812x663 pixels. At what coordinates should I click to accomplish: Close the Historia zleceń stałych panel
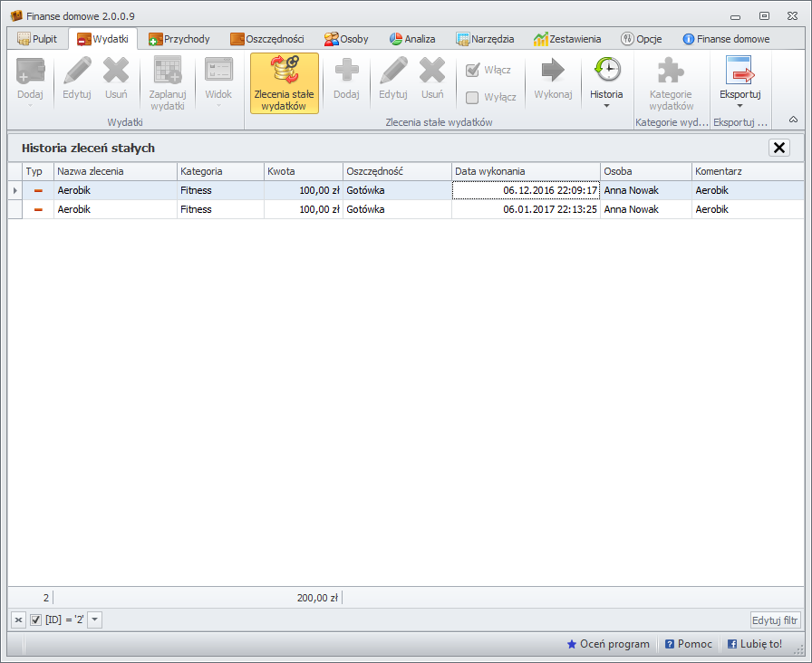click(778, 148)
